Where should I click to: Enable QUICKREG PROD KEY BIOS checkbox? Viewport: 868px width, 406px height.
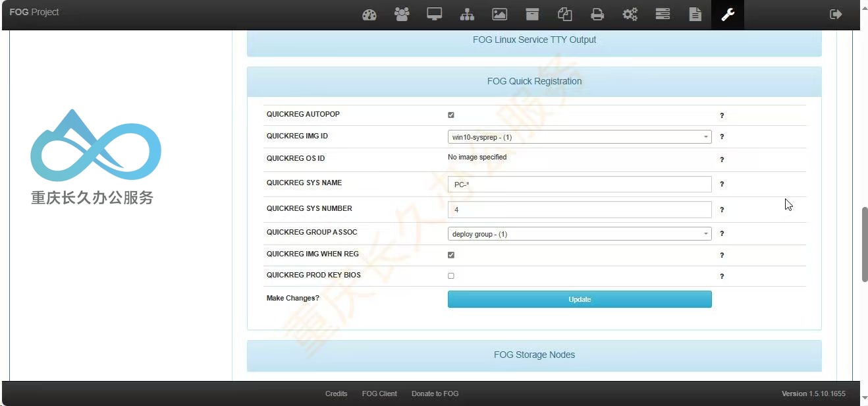(451, 276)
